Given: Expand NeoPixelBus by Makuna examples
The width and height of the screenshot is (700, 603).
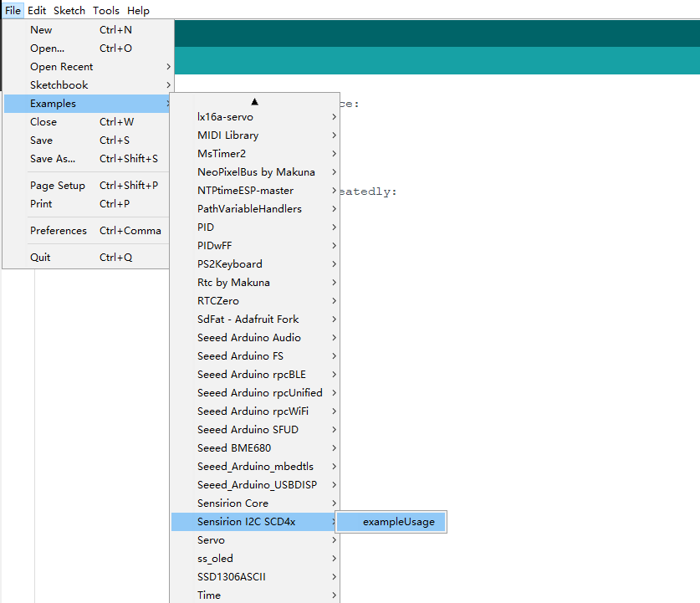Looking at the screenshot, I should point(255,171).
